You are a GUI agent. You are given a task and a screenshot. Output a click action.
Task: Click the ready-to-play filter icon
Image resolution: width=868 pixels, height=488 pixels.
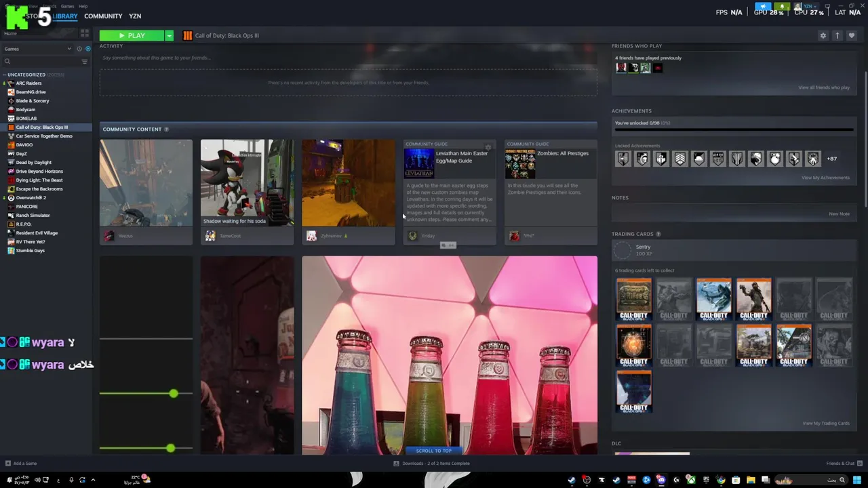coord(87,49)
